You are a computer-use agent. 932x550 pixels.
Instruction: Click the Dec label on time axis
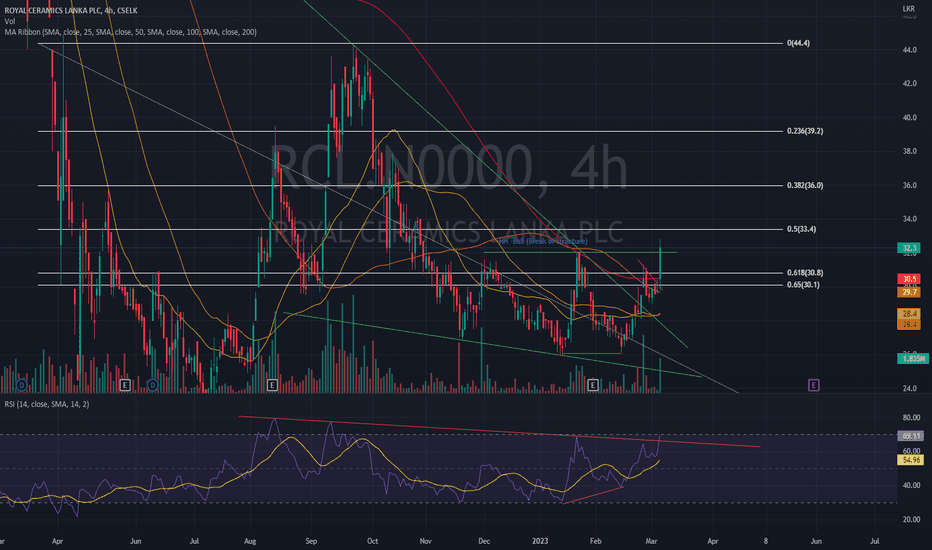point(484,541)
